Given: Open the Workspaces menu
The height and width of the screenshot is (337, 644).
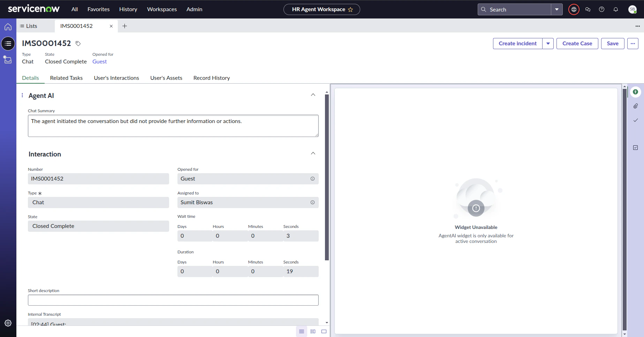Looking at the screenshot, I should [x=162, y=9].
